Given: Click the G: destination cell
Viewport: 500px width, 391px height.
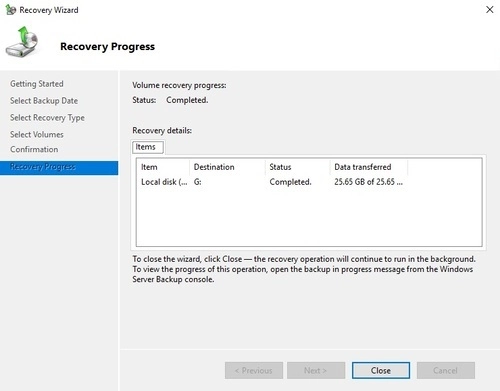Looking at the screenshot, I should point(198,182).
